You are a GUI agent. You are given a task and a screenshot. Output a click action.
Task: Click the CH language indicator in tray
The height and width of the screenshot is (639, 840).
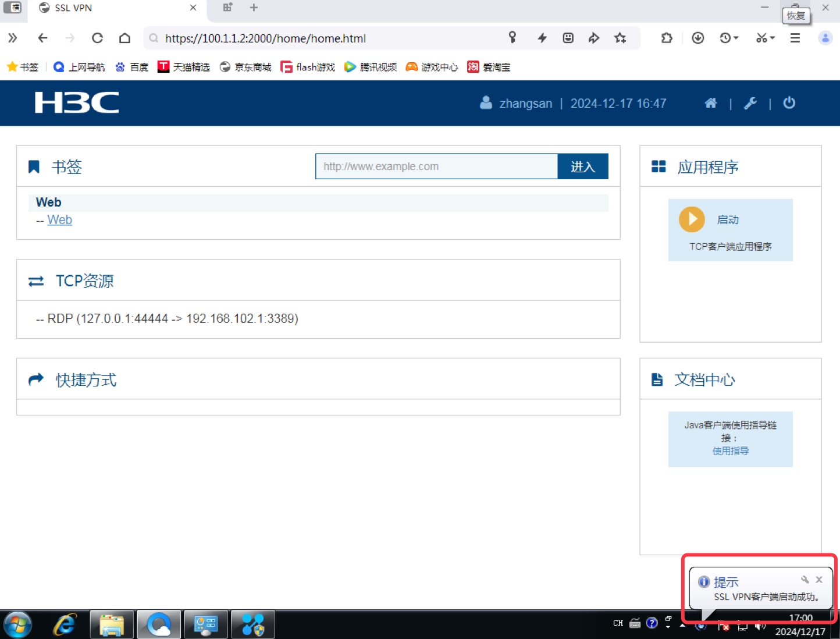point(618,623)
